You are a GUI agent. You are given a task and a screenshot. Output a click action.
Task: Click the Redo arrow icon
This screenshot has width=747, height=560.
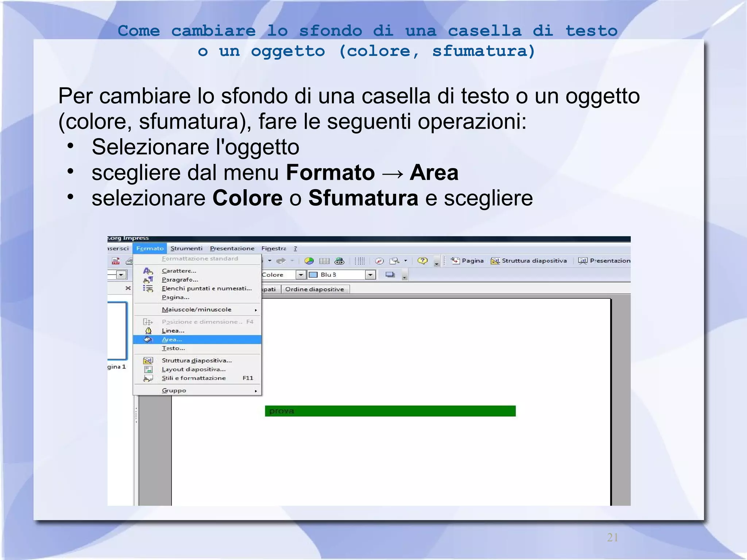pos(281,261)
